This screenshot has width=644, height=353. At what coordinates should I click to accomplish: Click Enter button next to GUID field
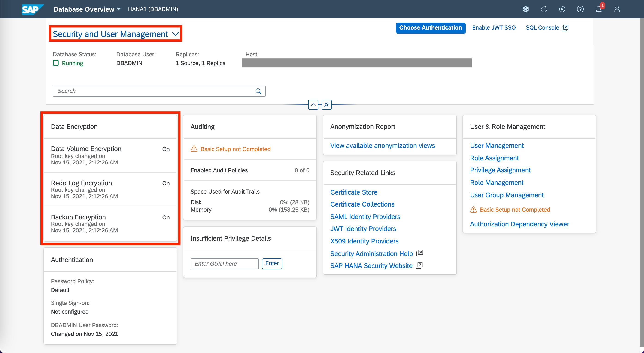(x=272, y=264)
